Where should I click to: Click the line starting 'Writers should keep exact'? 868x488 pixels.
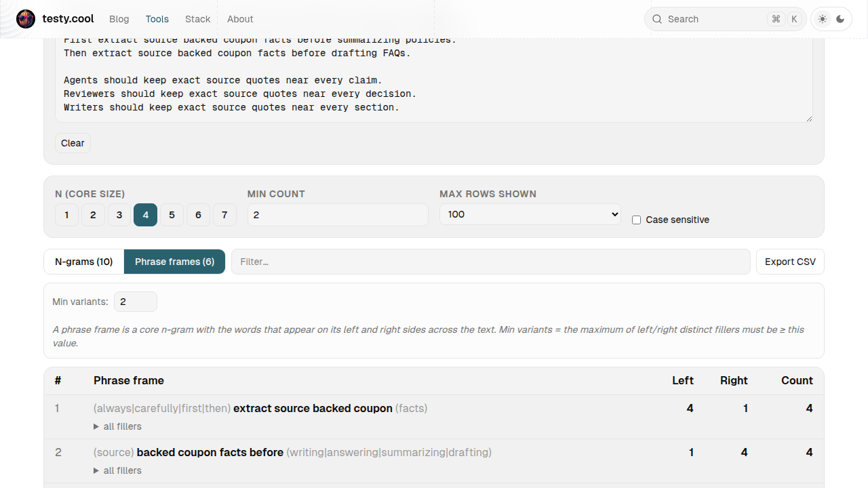click(231, 107)
